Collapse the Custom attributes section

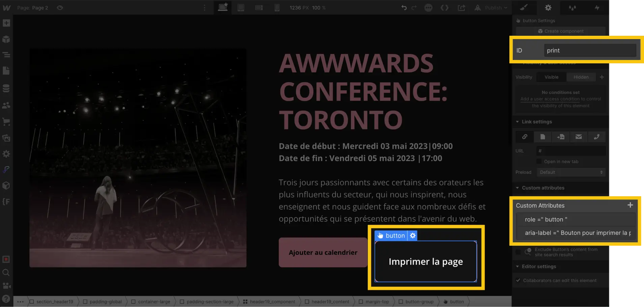pos(540,188)
